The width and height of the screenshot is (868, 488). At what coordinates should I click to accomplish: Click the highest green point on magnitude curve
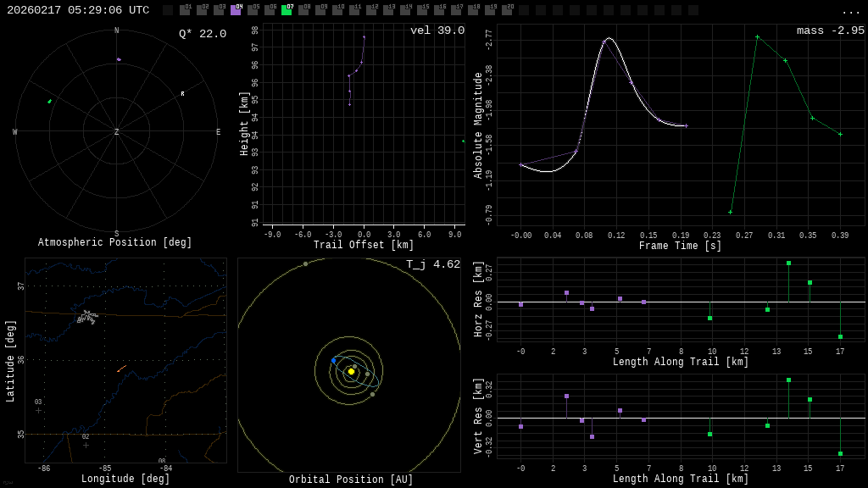click(757, 36)
